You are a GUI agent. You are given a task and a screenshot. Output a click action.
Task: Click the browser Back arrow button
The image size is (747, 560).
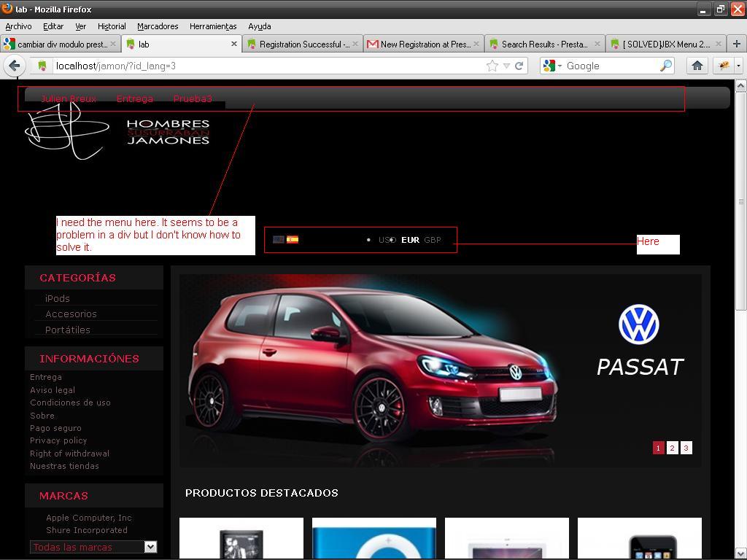point(15,66)
